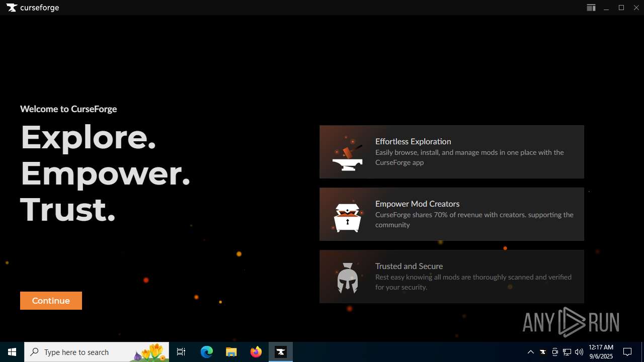The image size is (644, 362).
Task: Click the 'Welcome to CurseForge' heading
Action: (68, 109)
